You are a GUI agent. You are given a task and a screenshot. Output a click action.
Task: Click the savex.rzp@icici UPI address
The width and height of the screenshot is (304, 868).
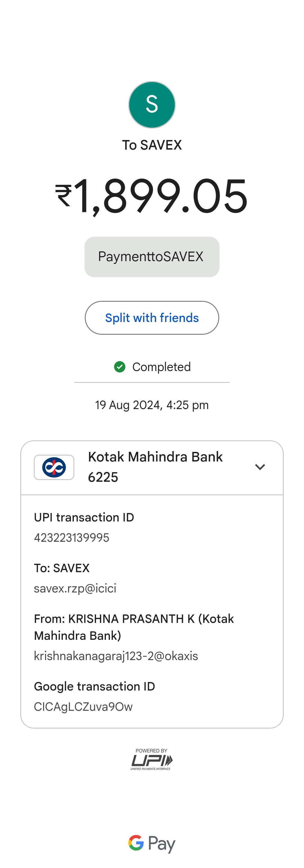(75, 588)
